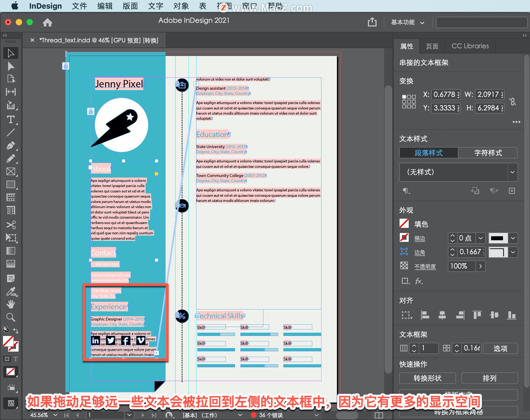Screen dimensions: 530x420
Task: Select the Free Transform tool
Action: (11, 238)
